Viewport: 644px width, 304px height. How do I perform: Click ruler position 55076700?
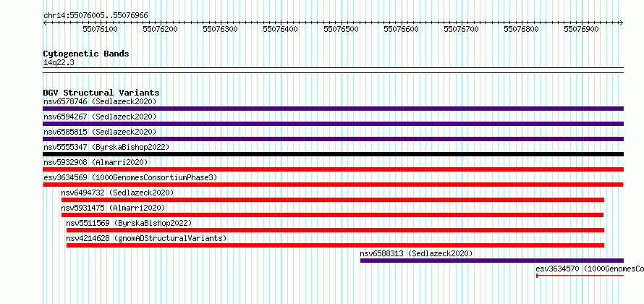(x=462, y=29)
